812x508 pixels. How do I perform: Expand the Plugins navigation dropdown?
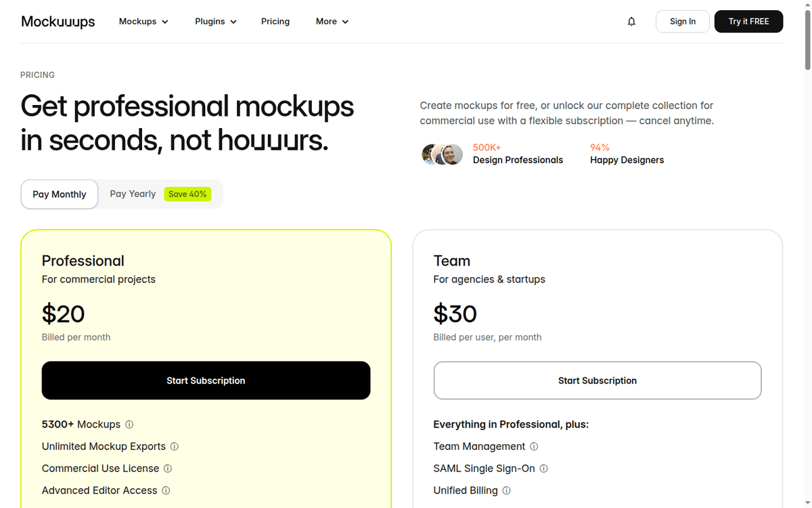pyautogui.click(x=216, y=22)
